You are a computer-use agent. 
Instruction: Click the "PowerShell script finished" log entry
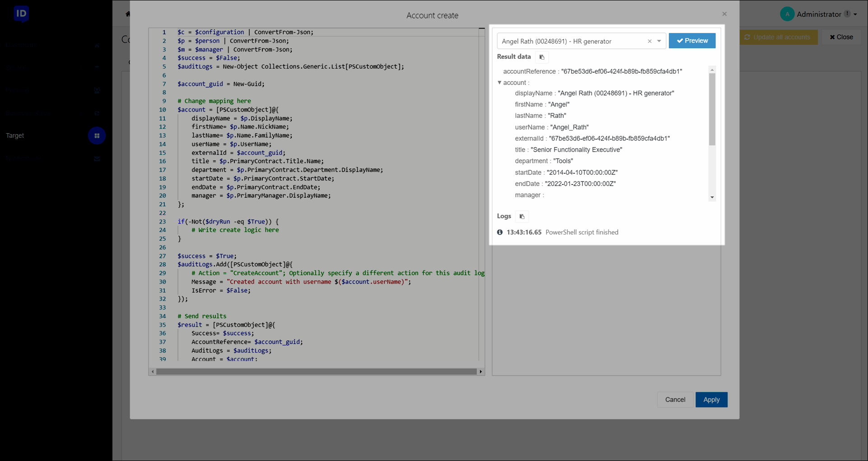point(582,232)
